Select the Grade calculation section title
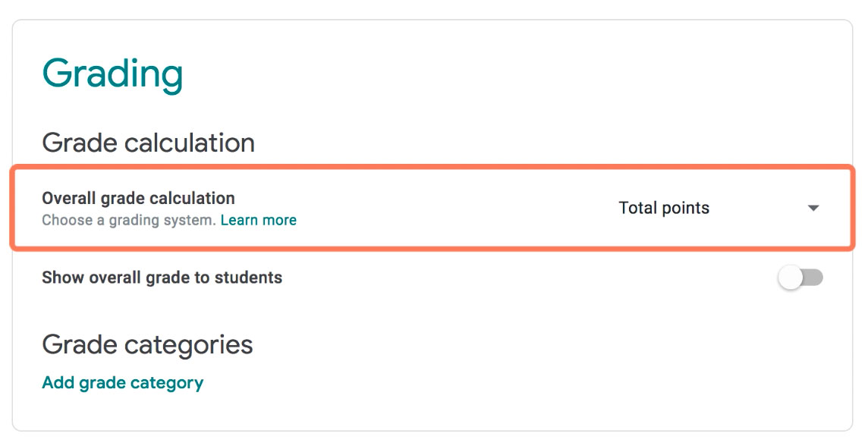This screenshot has width=868, height=446. tap(149, 143)
